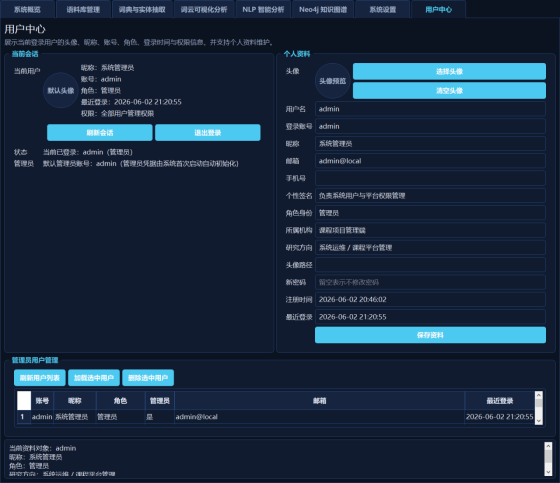Select row 1 header in user table
Viewport: 560px width, 483px height.
tap(24, 417)
